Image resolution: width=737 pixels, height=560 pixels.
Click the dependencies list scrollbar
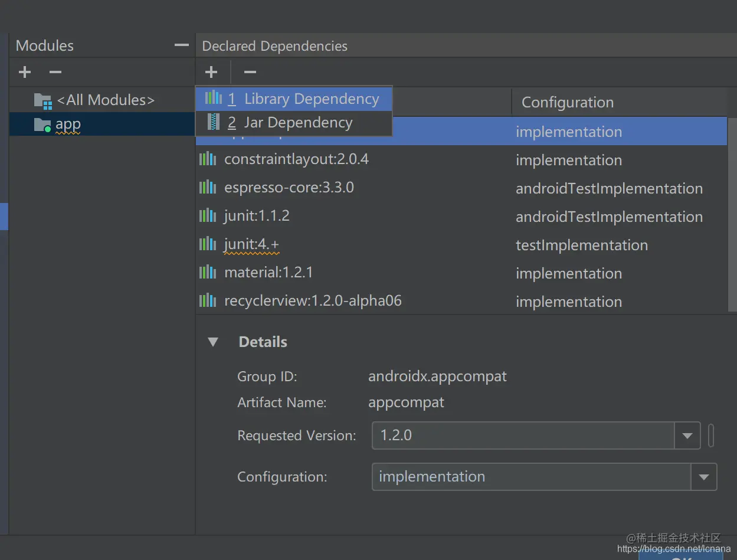click(732, 212)
